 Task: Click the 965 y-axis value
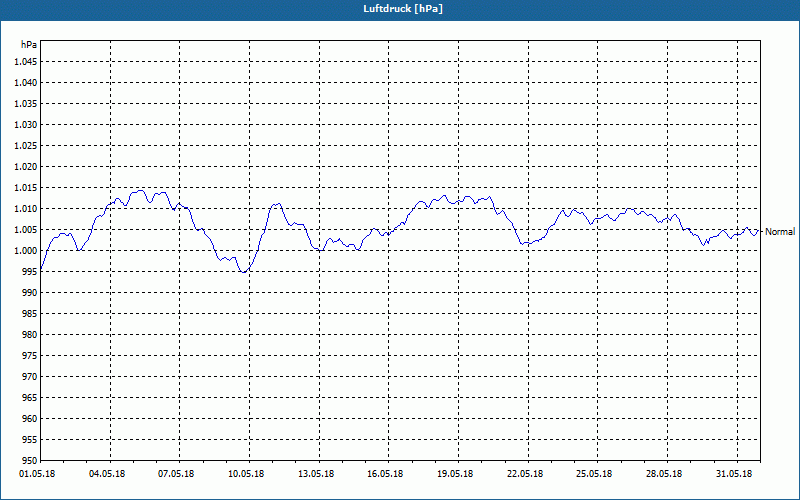[x=31, y=397]
